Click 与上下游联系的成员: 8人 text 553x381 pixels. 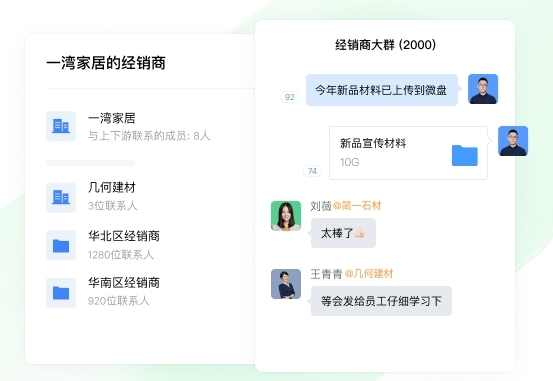[149, 136]
